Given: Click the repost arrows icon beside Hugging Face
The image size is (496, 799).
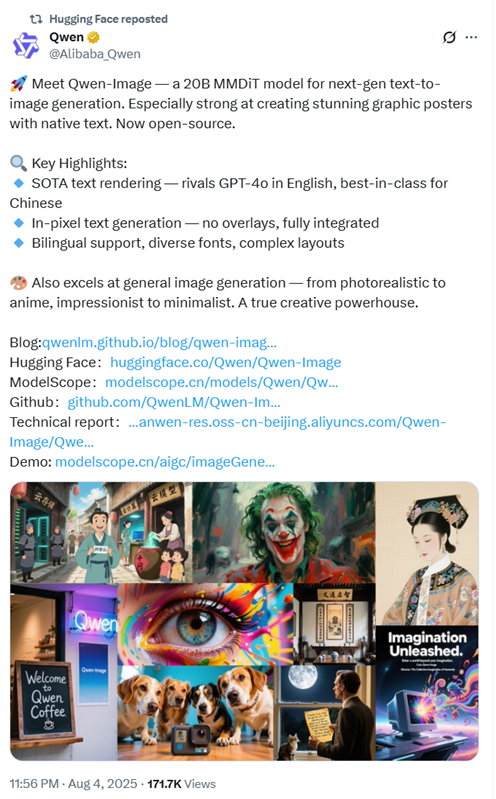Looking at the screenshot, I should [36, 19].
